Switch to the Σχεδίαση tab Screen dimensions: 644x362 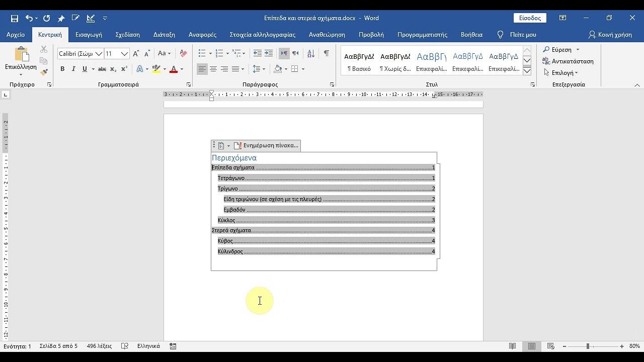127,35
